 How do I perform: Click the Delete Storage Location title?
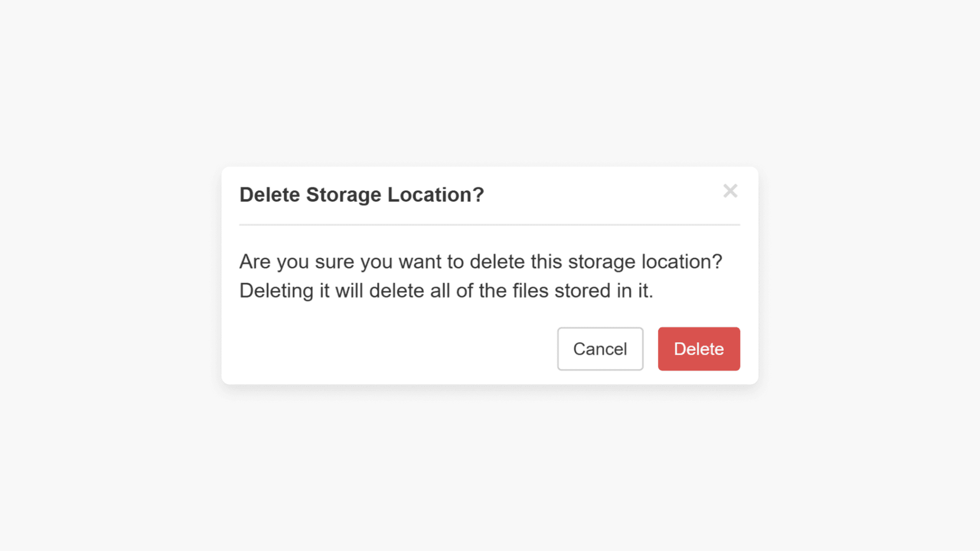[x=361, y=194]
